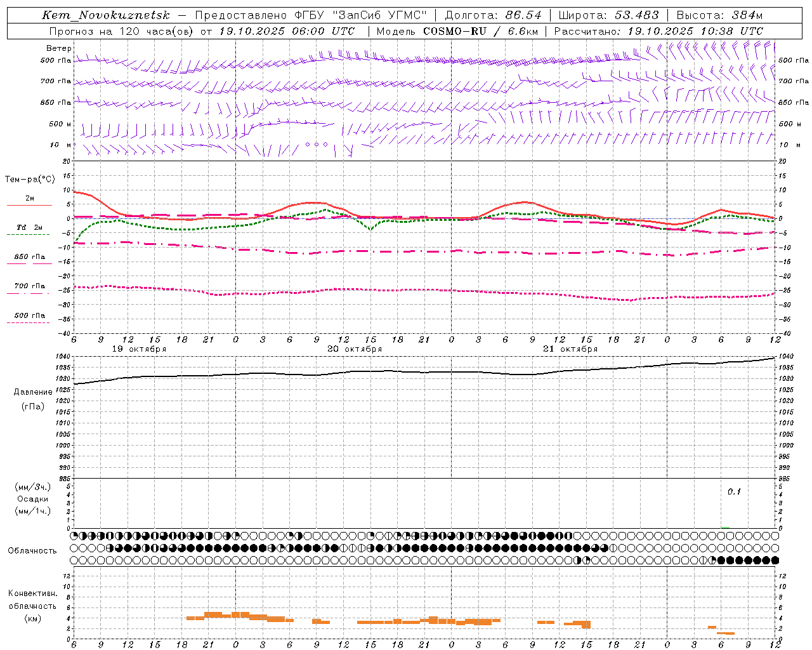Click the 'Td 2м' dew point legend entry
This screenshot has height=650, width=812.
[29, 227]
